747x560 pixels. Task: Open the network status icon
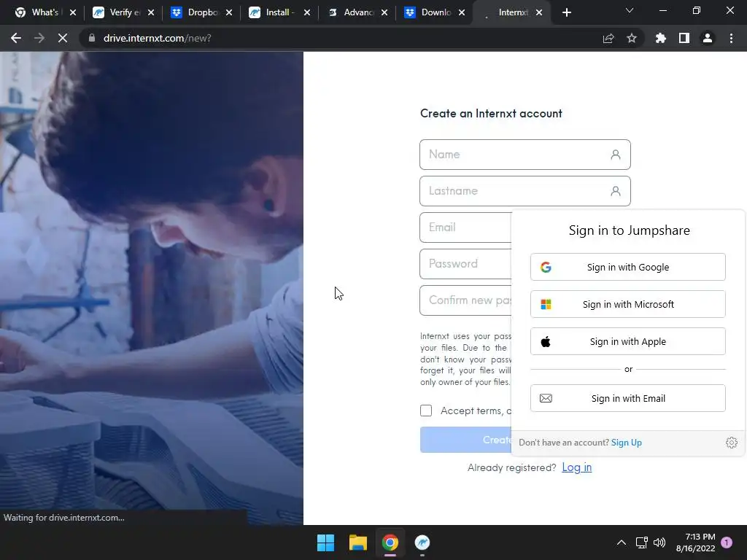pos(641,542)
